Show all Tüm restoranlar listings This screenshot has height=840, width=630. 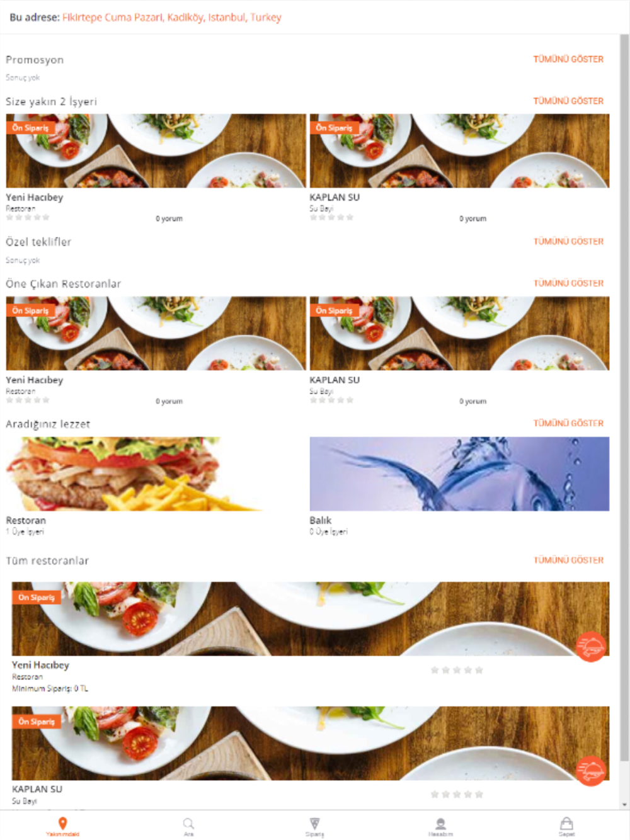tap(568, 560)
